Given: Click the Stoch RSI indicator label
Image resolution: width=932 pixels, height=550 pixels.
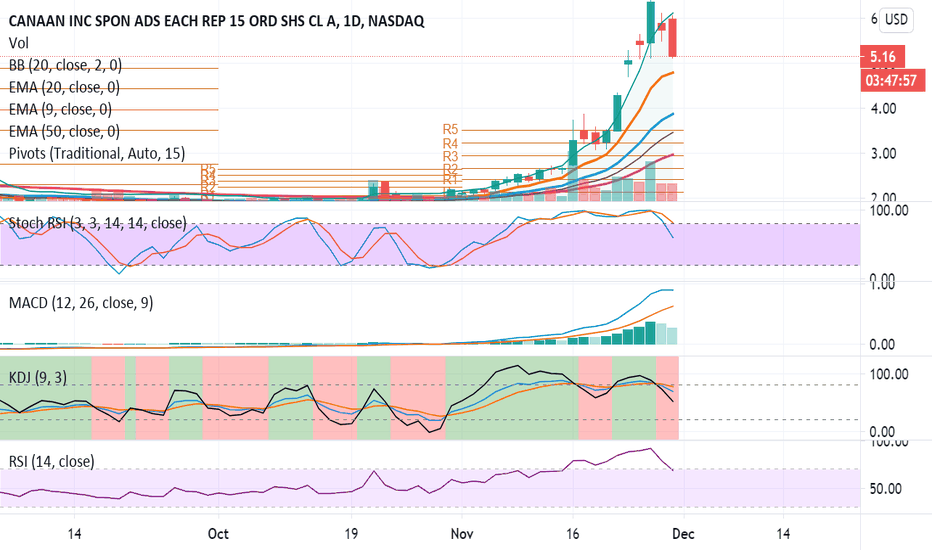Looking at the screenshot, I should [x=97, y=223].
